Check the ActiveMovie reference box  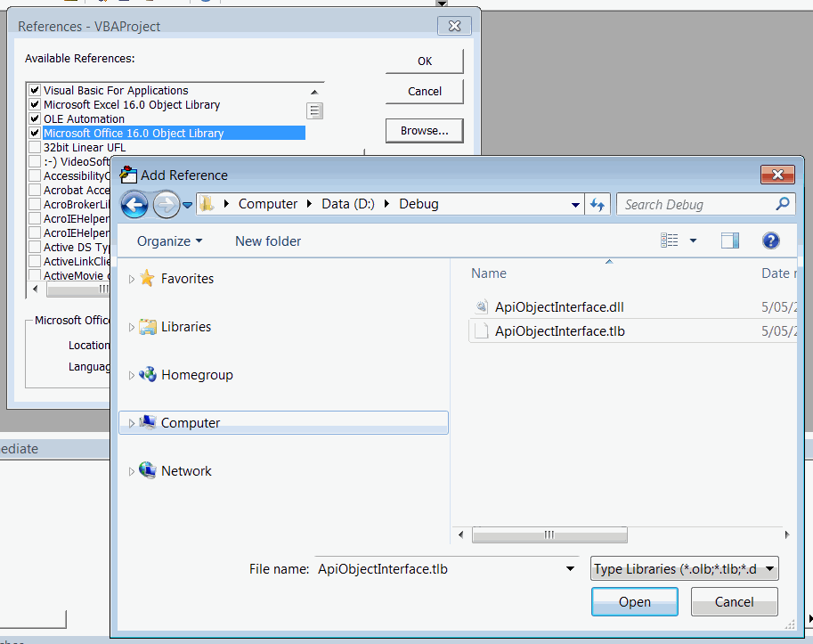pos(35,275)
